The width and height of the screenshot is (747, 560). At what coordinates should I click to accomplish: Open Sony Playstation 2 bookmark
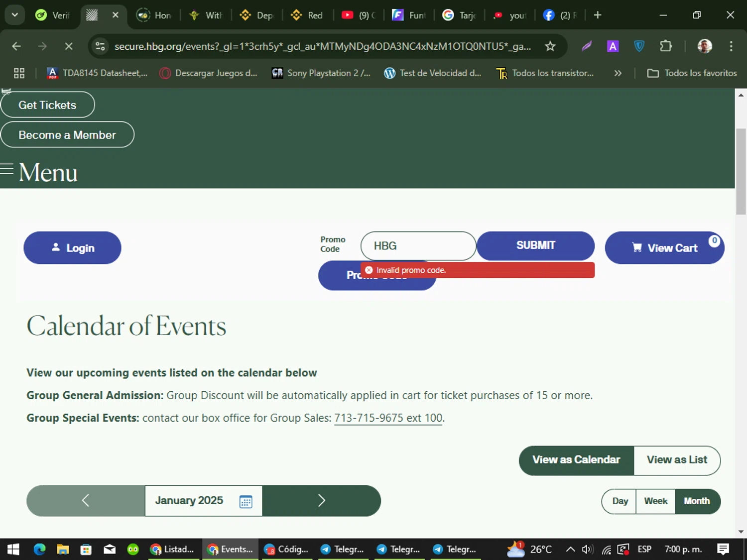pos(321,73)
